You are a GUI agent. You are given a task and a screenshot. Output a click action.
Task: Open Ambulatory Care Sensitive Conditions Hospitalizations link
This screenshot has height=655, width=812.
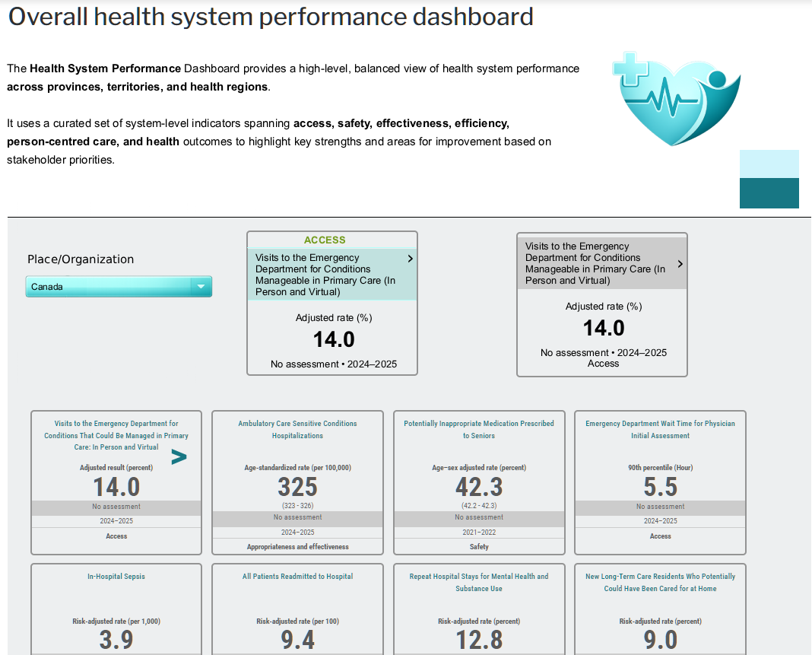297,430
